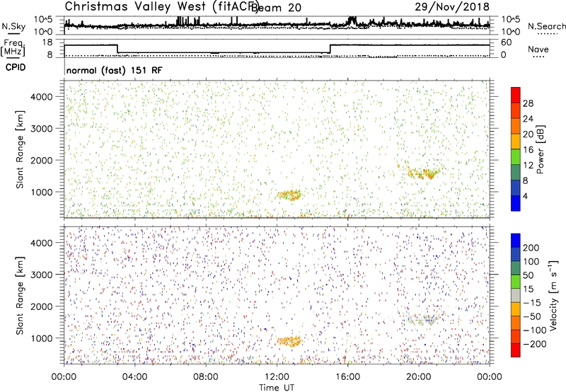This screenshot has width=566, height=392.
Task: Click the "08:00" time tick label
Action: [x=206, y=377]
